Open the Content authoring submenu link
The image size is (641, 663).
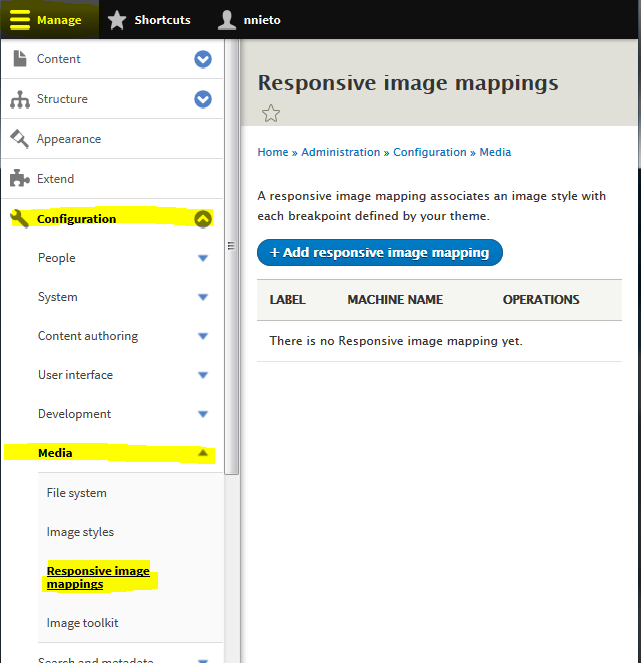click(88, 336)
